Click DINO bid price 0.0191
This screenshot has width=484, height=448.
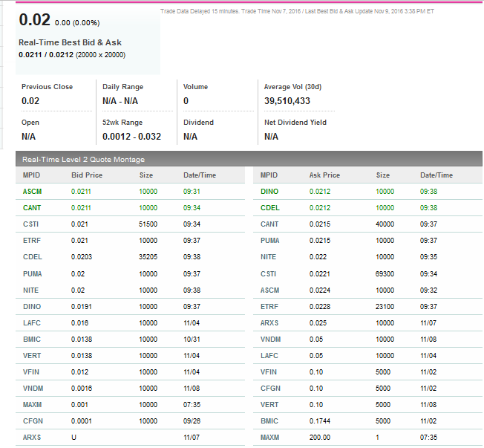[82, 307]
